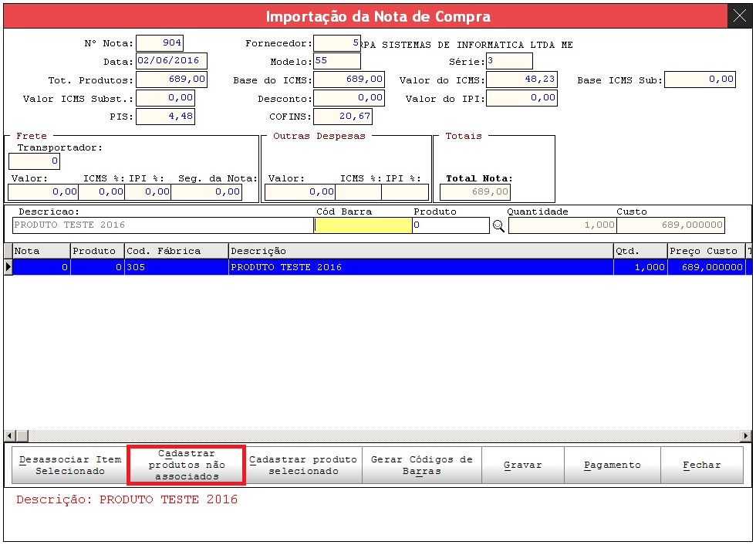
Task: Click the Outras Despesas ICMS % field
Action: click(358, 192)
